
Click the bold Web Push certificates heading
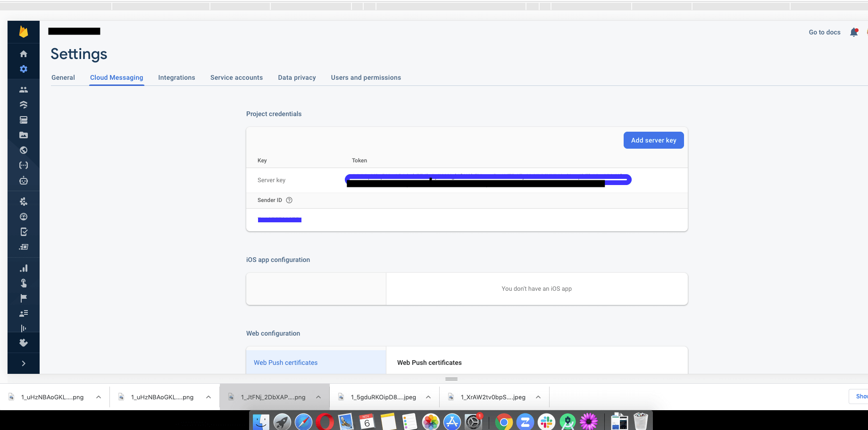point(429,363)
